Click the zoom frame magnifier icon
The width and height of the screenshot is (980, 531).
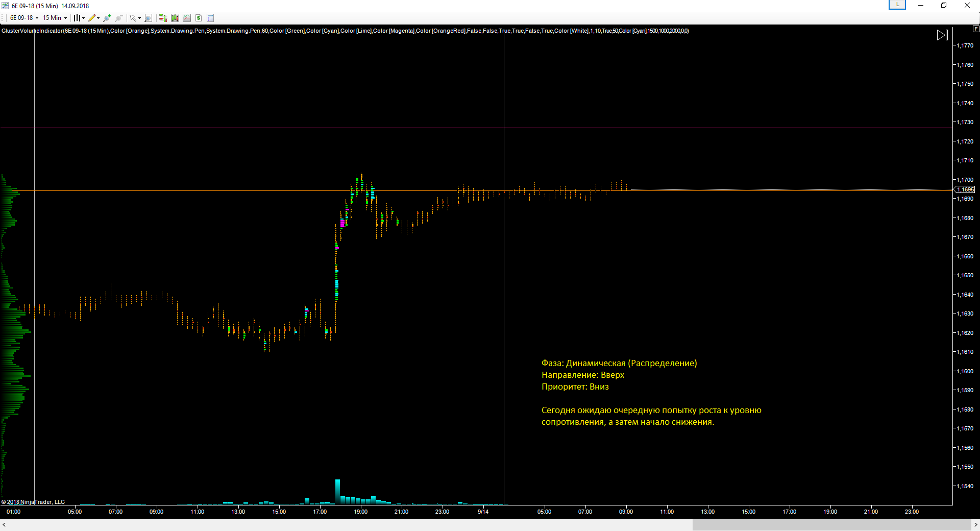[x=148, y=18]
